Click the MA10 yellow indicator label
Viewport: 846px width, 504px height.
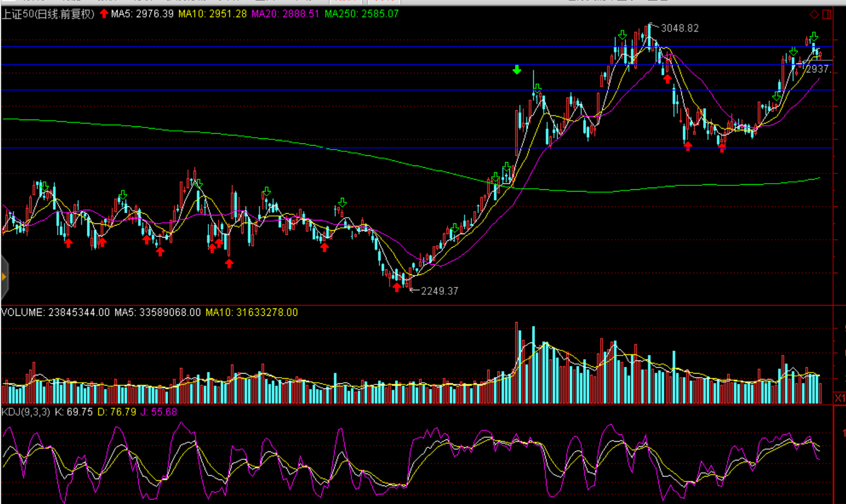(212, 14)
